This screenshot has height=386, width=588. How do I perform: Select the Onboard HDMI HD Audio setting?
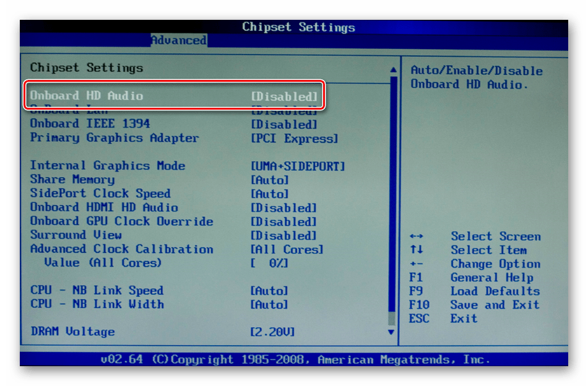click(104, 208)
